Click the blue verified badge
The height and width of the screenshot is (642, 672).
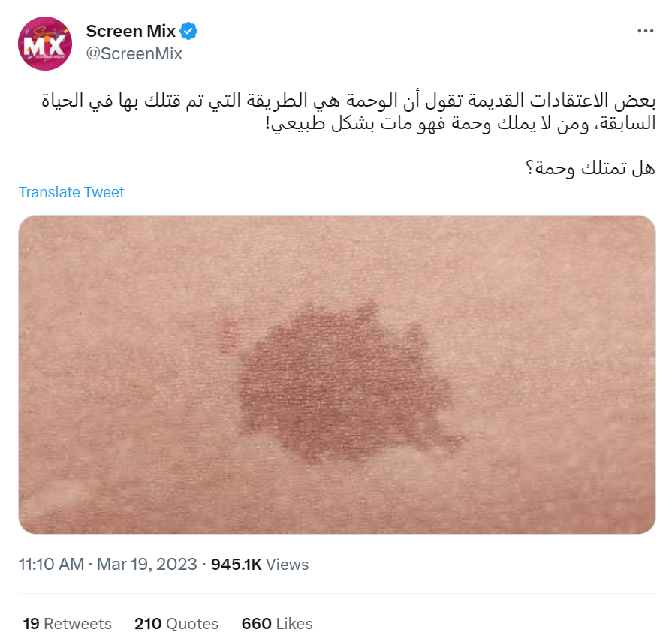click(x=188, y=31)
